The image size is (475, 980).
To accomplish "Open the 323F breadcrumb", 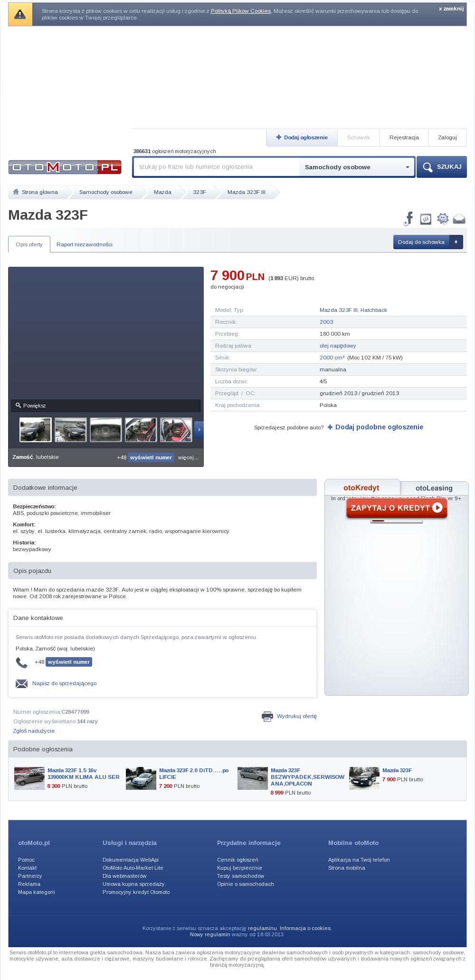I will click(199, 192).
